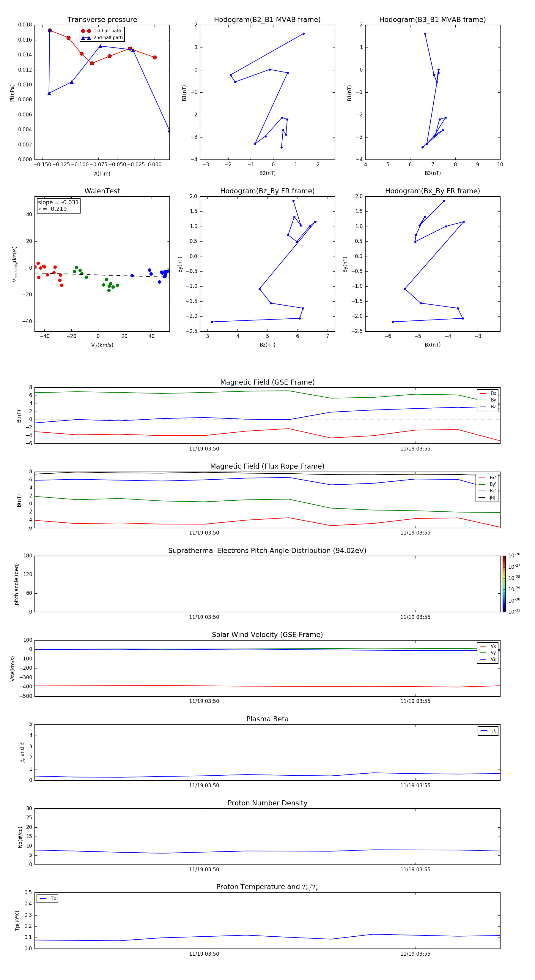The image size is (535, 980).
Task: Click the "B2(nT)" x-axis label
Action: [267, 173]
